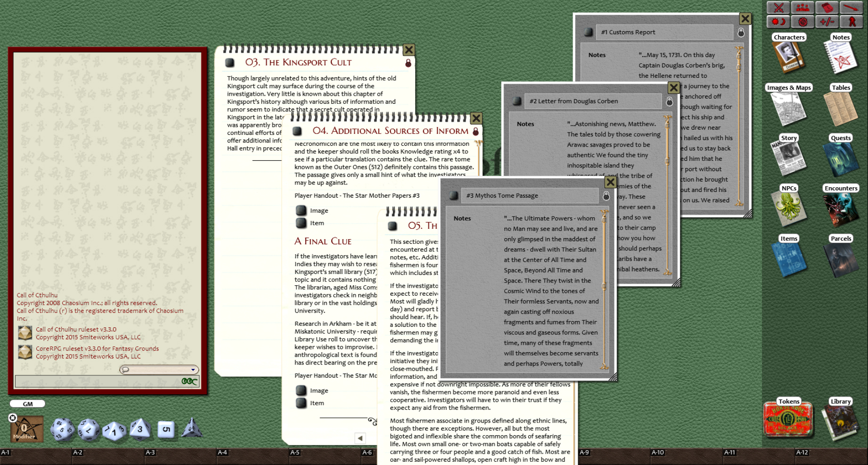This screenshot has height=465, width=868.
Task: Toggle the lock on the #3 Mythos Tome Passage window
Action: coord(606,195)
